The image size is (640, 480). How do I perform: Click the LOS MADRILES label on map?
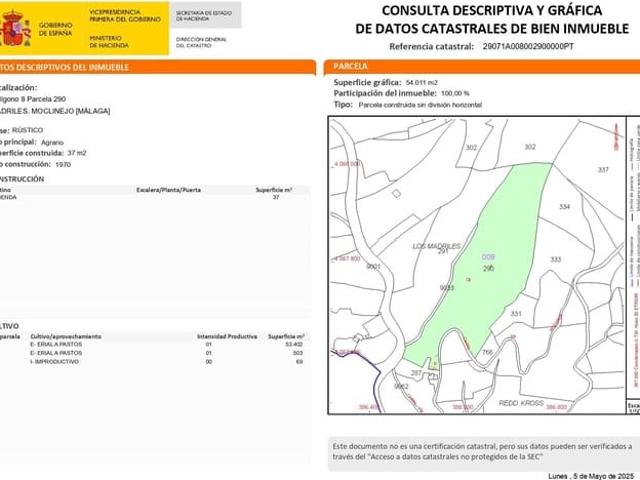(x=436, y=246)
